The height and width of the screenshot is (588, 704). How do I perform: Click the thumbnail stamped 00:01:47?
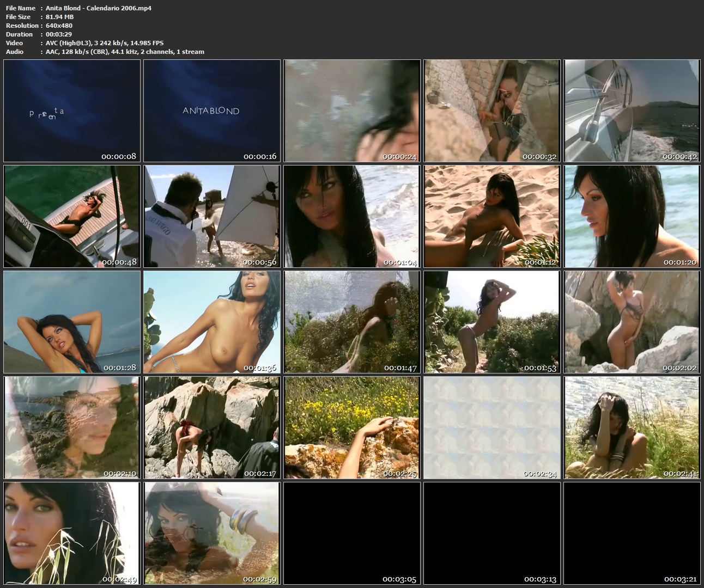(352, 322)
